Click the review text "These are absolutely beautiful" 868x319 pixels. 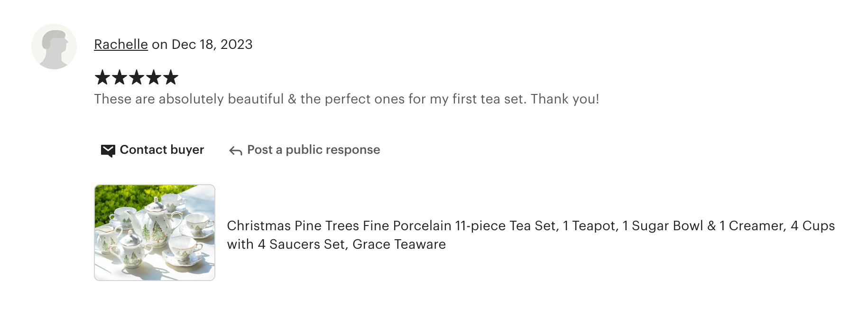(x=189, y=99)
